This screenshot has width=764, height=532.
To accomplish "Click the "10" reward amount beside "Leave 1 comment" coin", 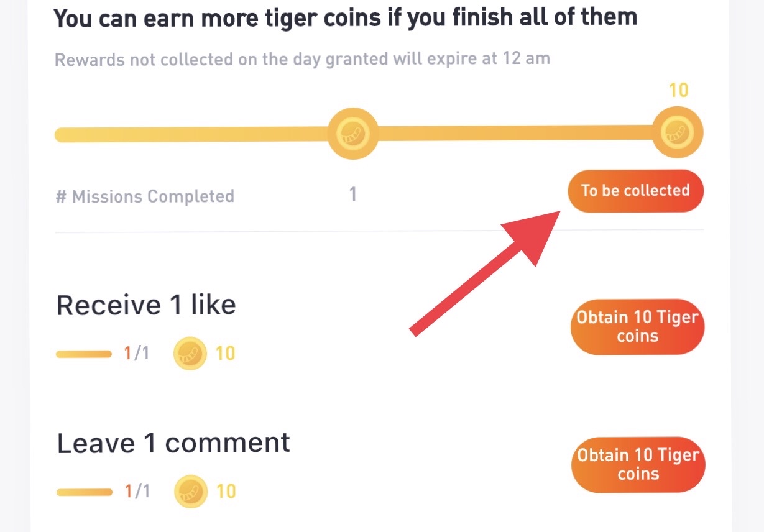I will pos(226,492).
